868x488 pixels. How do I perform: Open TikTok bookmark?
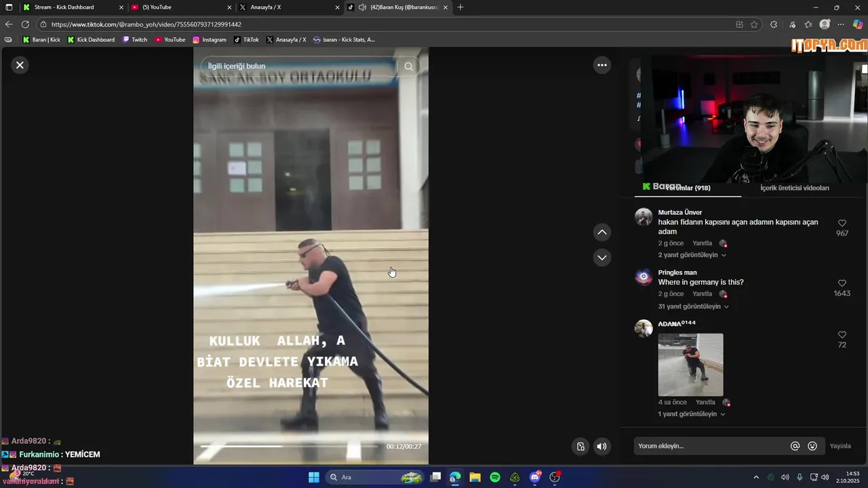[246, 39]
